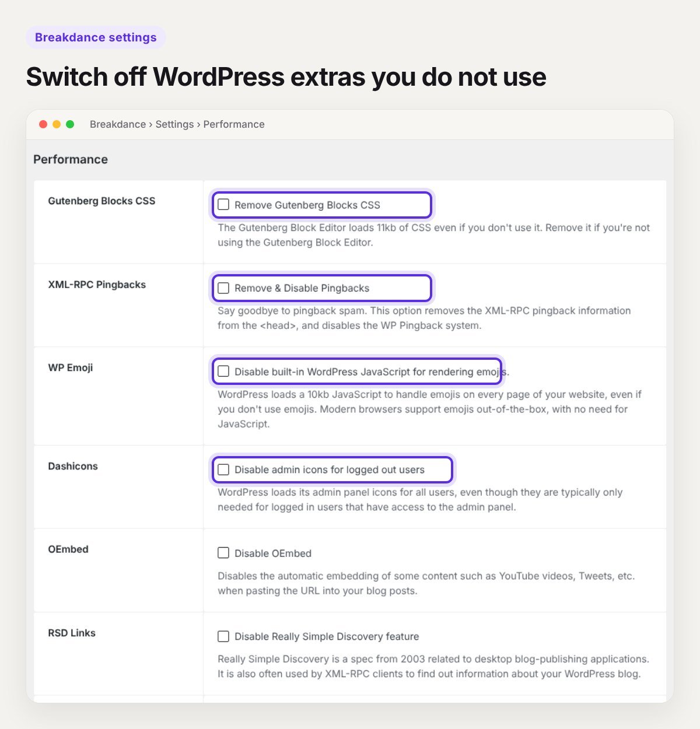Click the yellow minimize window dot

coord(57,124)
